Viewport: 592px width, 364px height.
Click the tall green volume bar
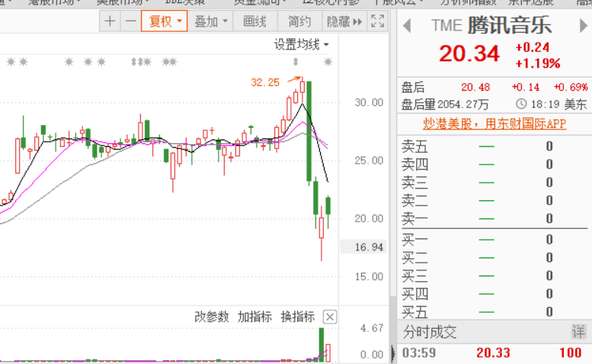322,345
